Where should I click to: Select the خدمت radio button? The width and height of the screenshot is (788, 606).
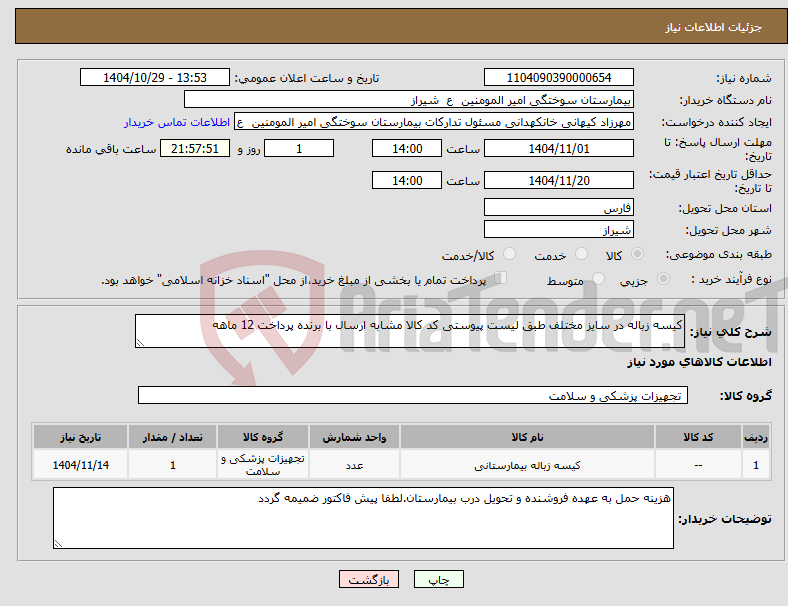point(581,254)
